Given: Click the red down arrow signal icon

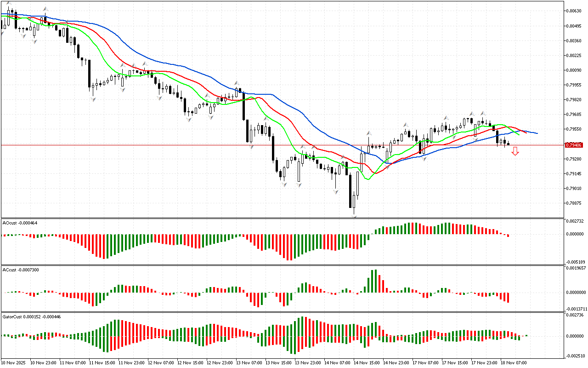Looking at the screenshot, I should point(515,151).
